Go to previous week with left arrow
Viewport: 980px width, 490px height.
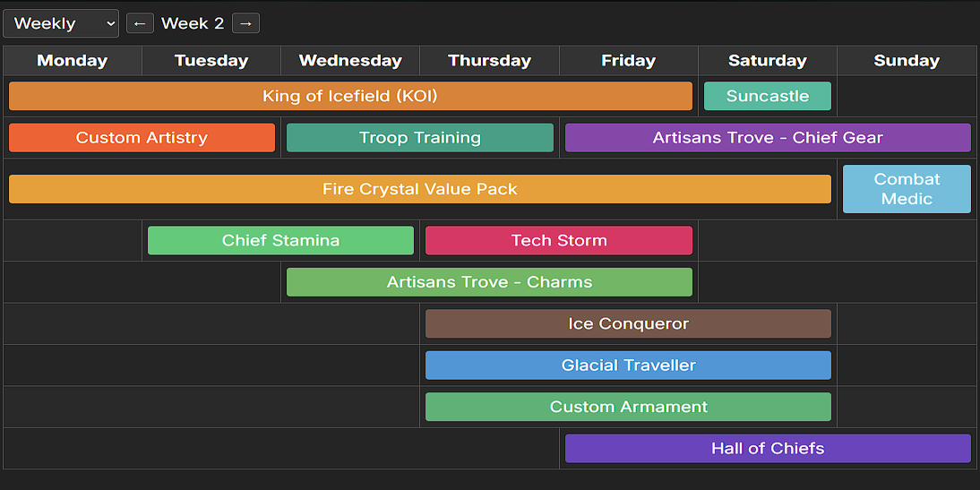coord(140,23)
